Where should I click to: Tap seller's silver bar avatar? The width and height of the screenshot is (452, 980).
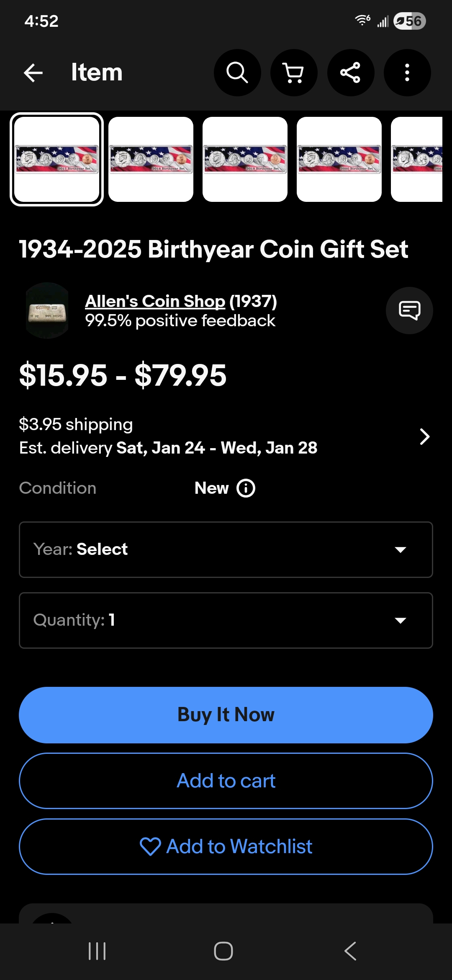(x=47, y=310)
